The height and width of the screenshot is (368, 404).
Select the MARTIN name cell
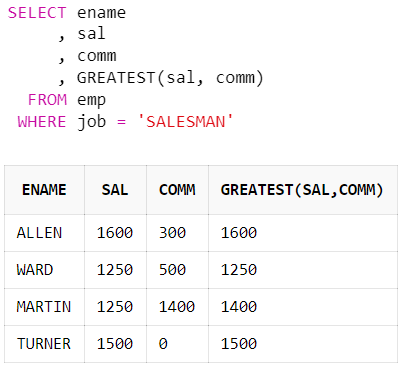coord(44,307)
